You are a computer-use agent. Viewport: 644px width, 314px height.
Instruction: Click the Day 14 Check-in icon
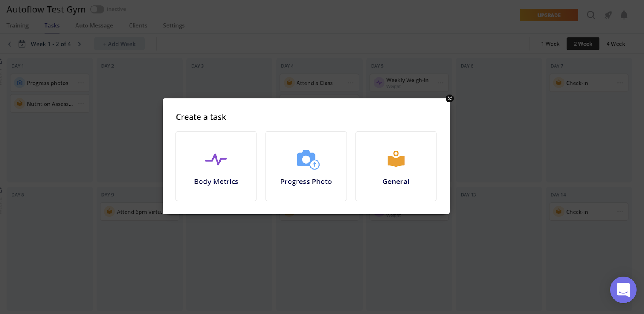(x=559, y=212)
